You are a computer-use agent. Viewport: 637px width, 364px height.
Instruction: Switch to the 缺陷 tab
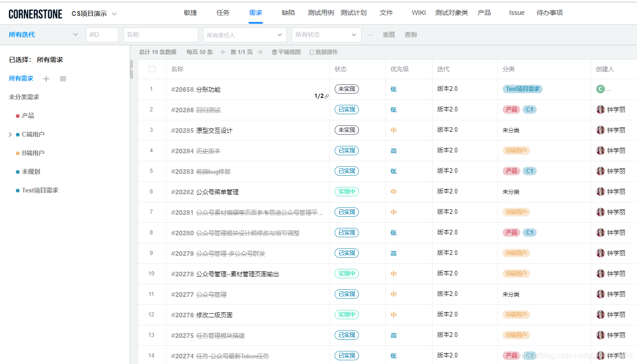click(288, 13)
